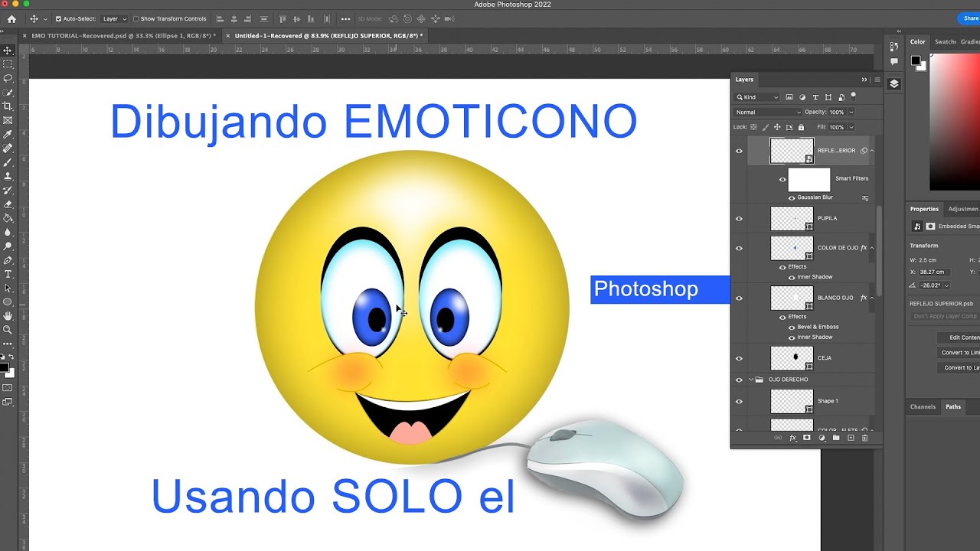Select the Hand tool
Screen dimensions: 980x551
(8, 316)
